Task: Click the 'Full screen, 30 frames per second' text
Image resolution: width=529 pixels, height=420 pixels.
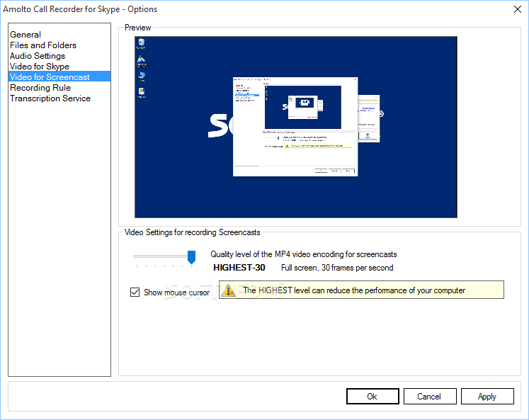Action: (x=337, y=268)
